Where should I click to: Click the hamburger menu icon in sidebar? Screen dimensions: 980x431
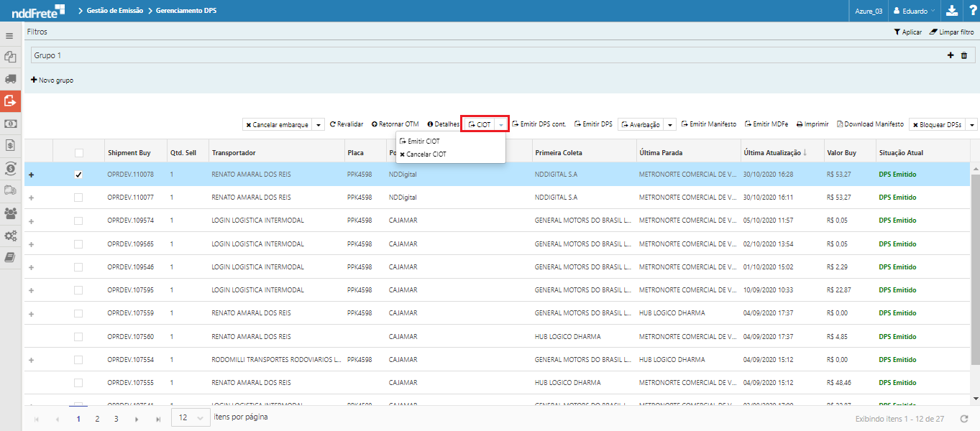(10, 35)
